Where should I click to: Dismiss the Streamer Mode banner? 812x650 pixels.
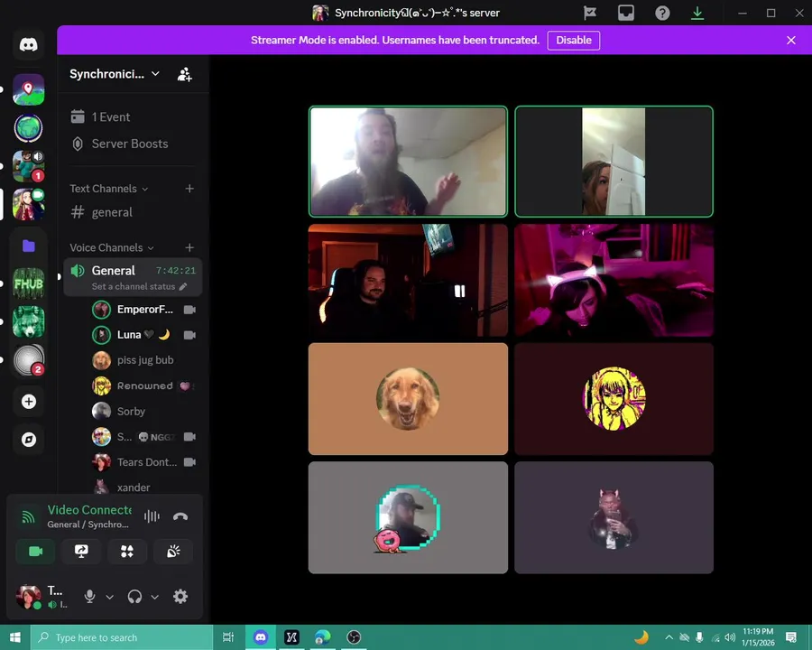(790, 41)
